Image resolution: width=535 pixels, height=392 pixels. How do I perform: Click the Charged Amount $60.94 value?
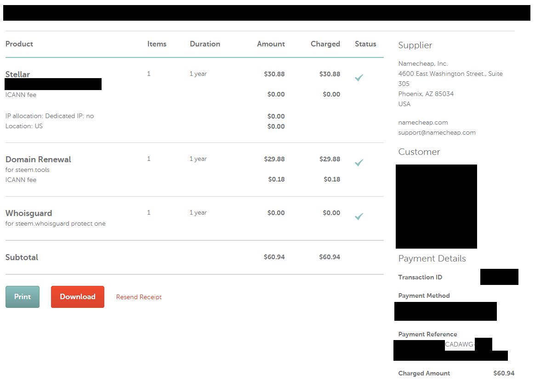504,374
